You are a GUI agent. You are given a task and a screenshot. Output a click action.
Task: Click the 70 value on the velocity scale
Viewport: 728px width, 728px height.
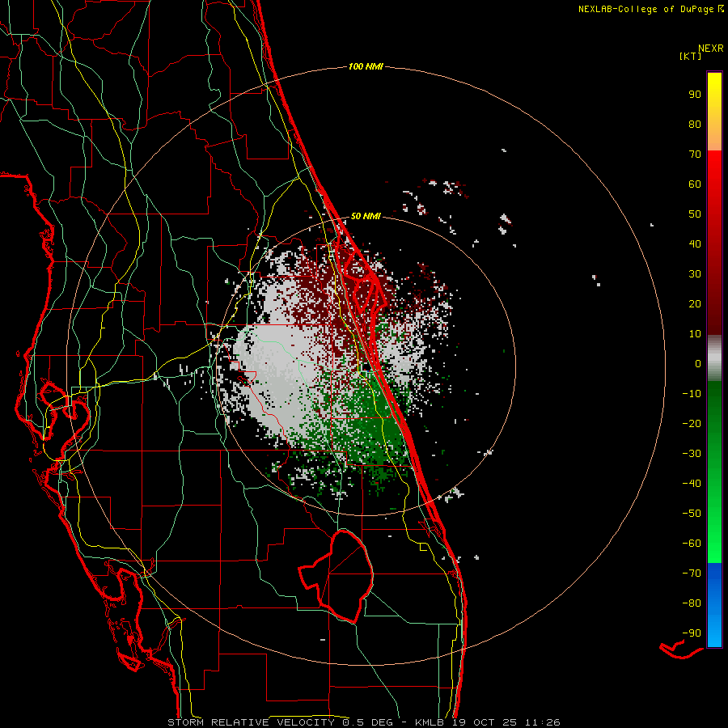click(695, 154)
